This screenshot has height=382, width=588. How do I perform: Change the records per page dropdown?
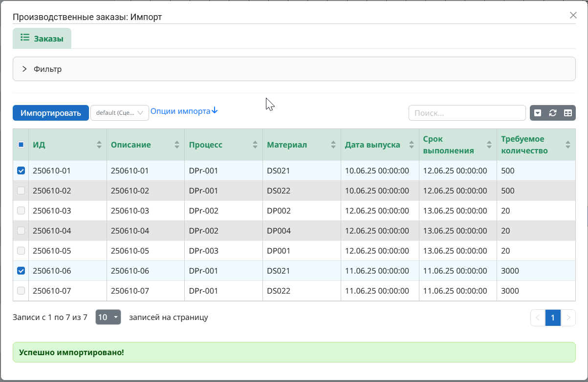tap(108, 317)
